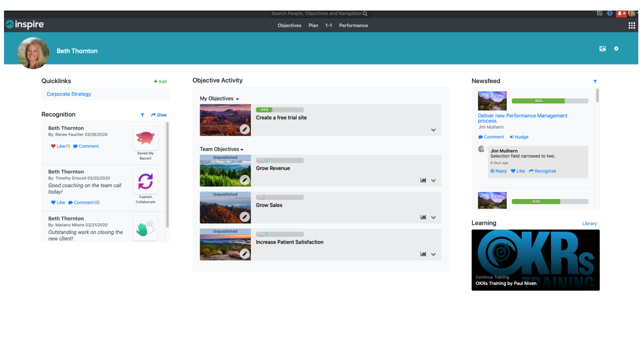The width and height of the screenshot is (644, 341).
Task: Open the Plan menu
Action: click(313, 25)
